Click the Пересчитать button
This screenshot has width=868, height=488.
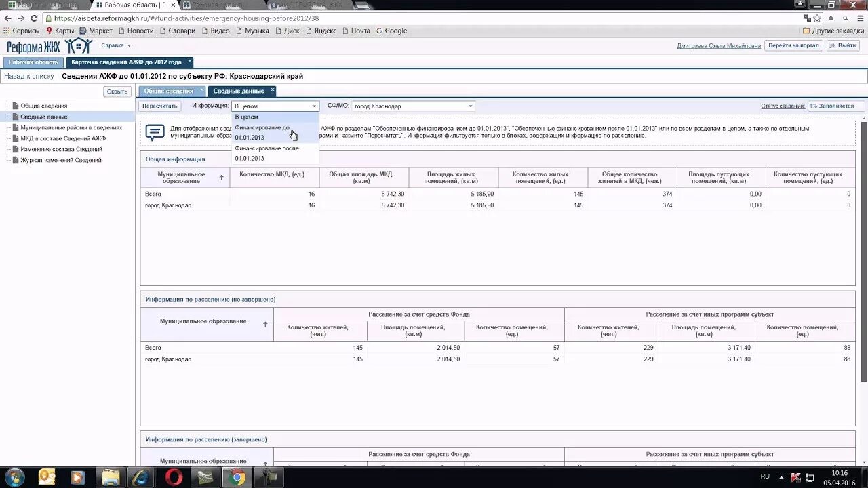159,106
